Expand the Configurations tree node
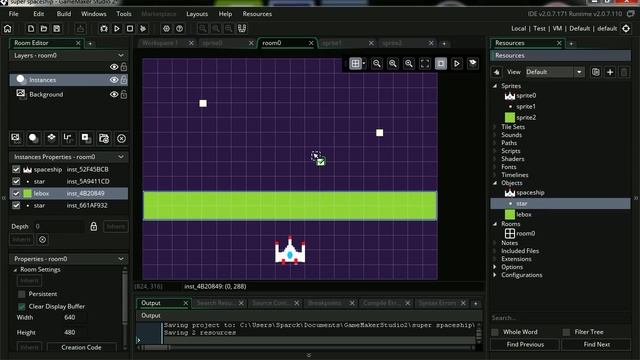The height and width of the screenshot is (360, 640). [x=495, y=275]
